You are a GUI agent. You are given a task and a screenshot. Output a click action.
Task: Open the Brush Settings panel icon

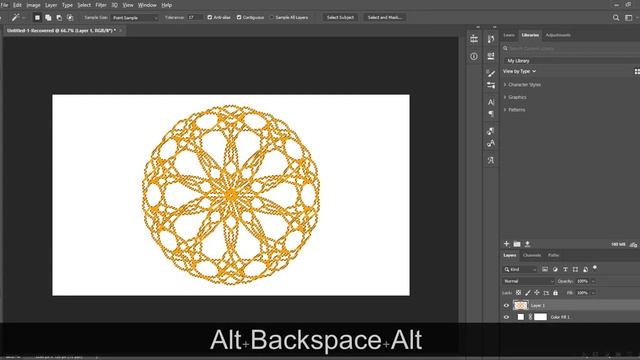491,56
